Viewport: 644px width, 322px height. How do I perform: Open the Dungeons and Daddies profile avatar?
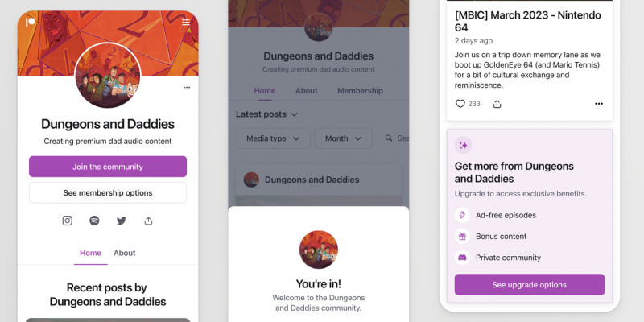108,75
